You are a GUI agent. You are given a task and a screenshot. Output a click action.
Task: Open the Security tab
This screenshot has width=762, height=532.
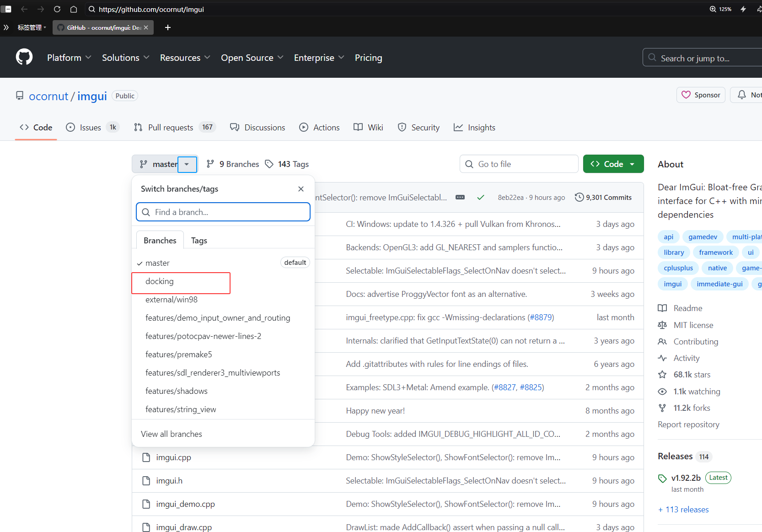419,127
